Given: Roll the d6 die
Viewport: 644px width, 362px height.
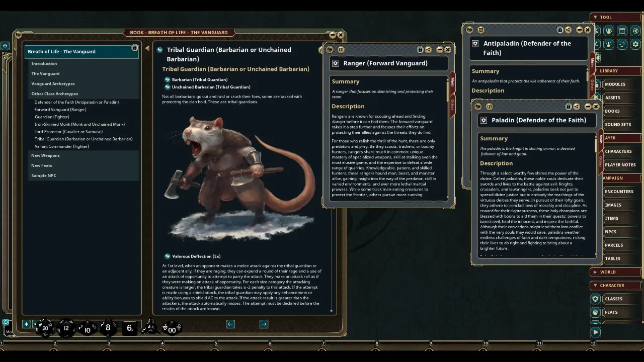Looking at the screenshot, I should pos(129,328).
